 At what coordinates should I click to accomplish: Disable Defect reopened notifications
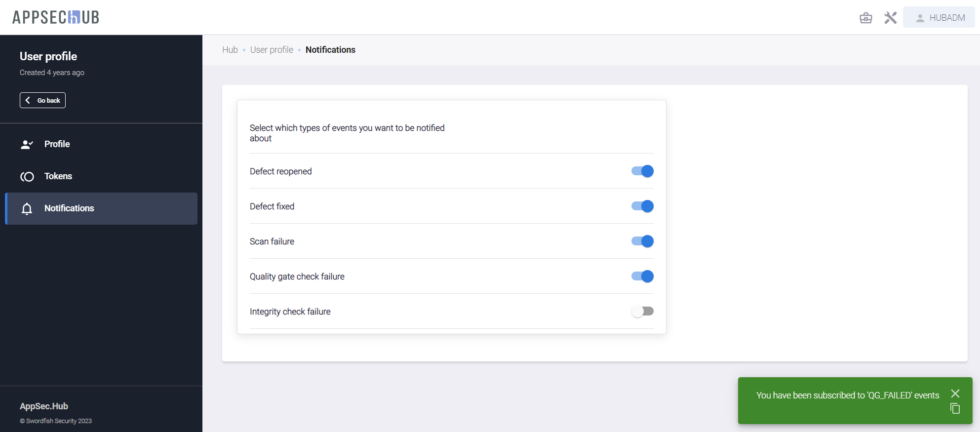[642, 171]
